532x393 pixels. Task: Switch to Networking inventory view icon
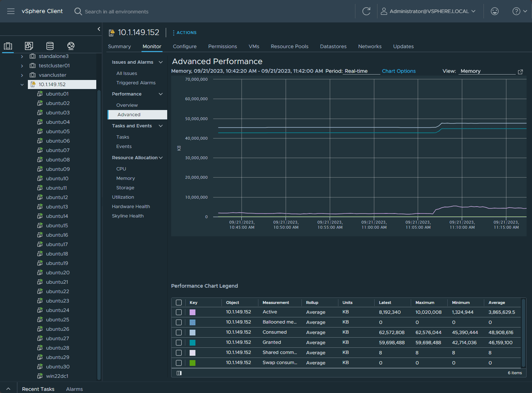71,46
